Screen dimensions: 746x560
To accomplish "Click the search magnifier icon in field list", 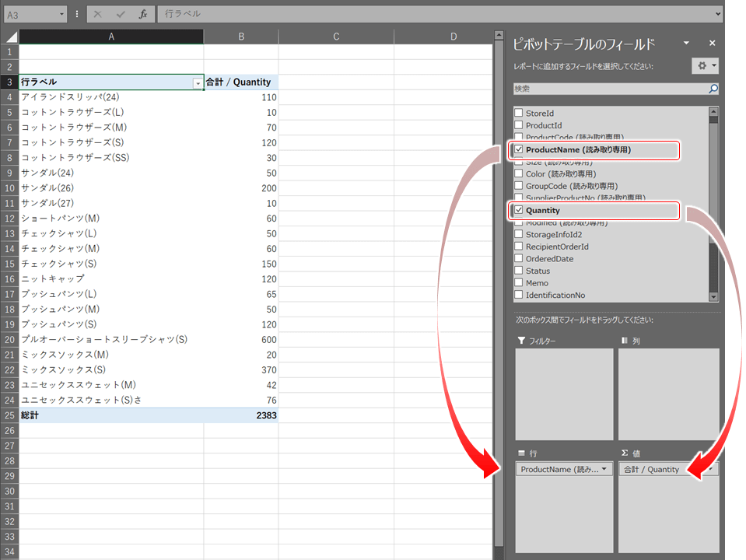I will click(x=713, y=89).
